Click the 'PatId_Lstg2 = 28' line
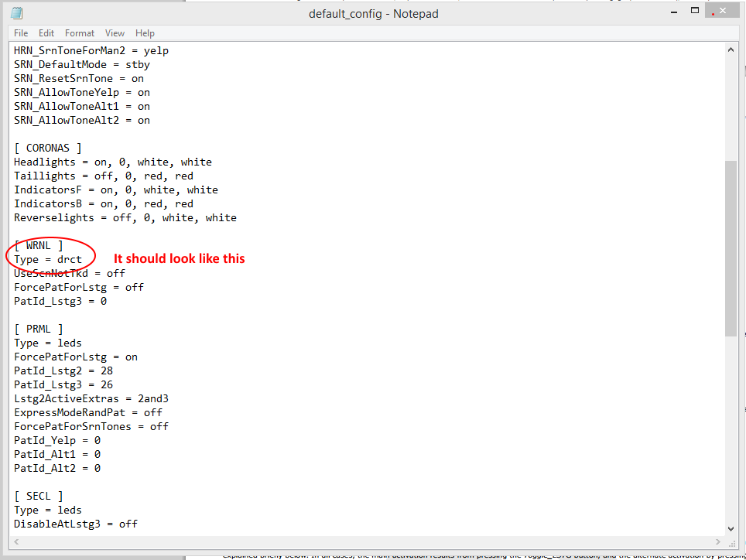Screen dimensions: 746x560 click(63, 370)
